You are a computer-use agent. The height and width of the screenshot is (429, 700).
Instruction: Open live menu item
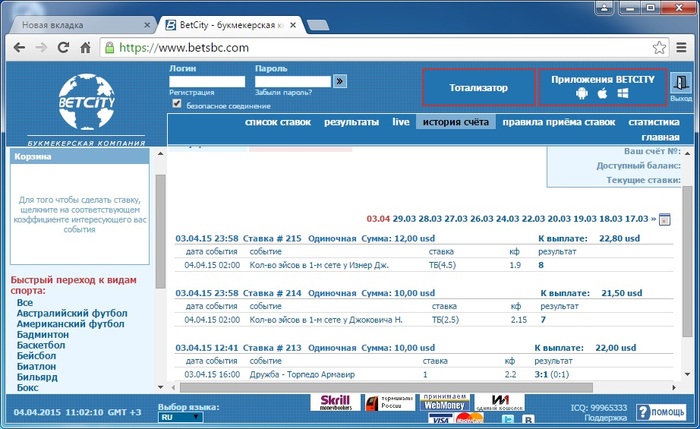click(401, 122)
